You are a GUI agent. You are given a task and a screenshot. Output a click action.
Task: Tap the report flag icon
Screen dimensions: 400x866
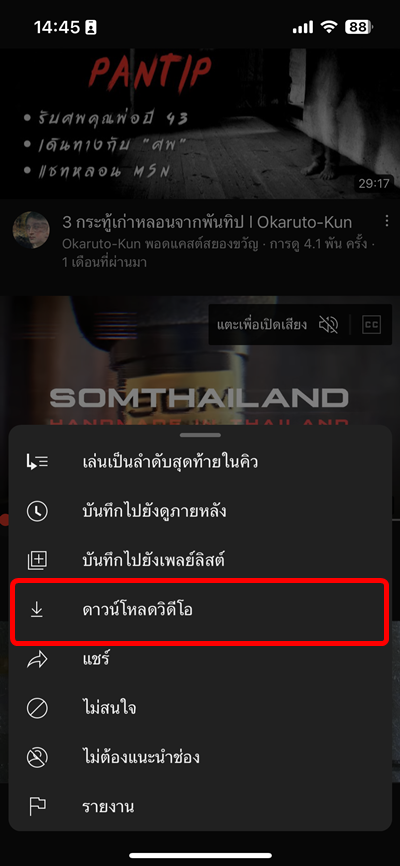coord(37,806)
